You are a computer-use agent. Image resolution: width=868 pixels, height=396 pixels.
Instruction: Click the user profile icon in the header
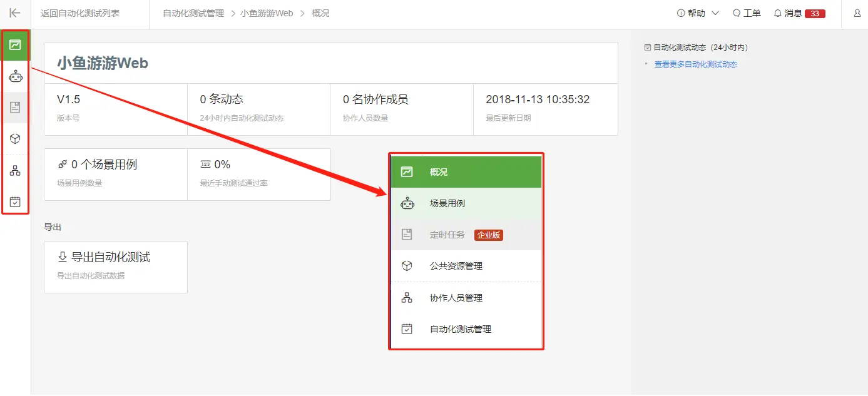(x=857, y=13)
